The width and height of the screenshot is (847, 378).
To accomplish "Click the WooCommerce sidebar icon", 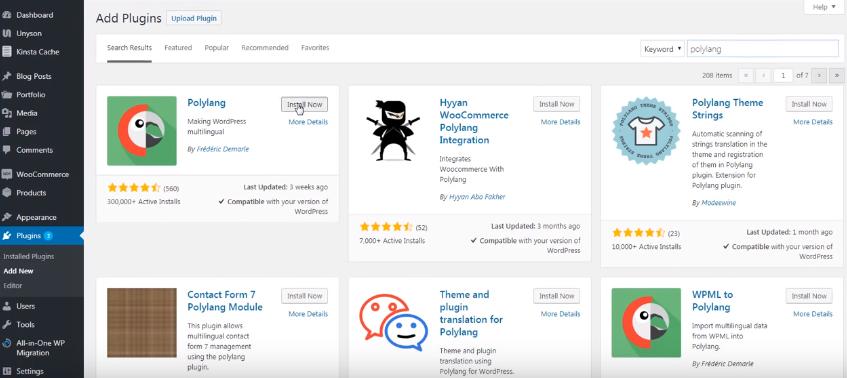I will pyautogui.click(x=7, y=174).
